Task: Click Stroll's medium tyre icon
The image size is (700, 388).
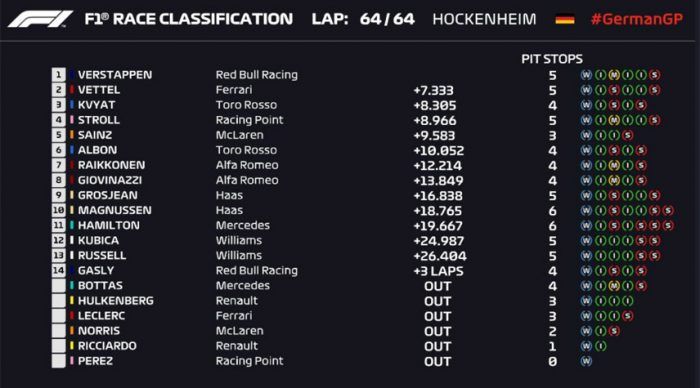Action: 614,120
